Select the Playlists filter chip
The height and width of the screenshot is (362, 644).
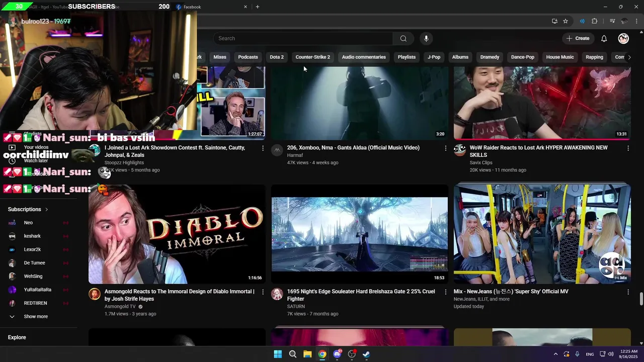pyautogui.click(x=407, y=57)
